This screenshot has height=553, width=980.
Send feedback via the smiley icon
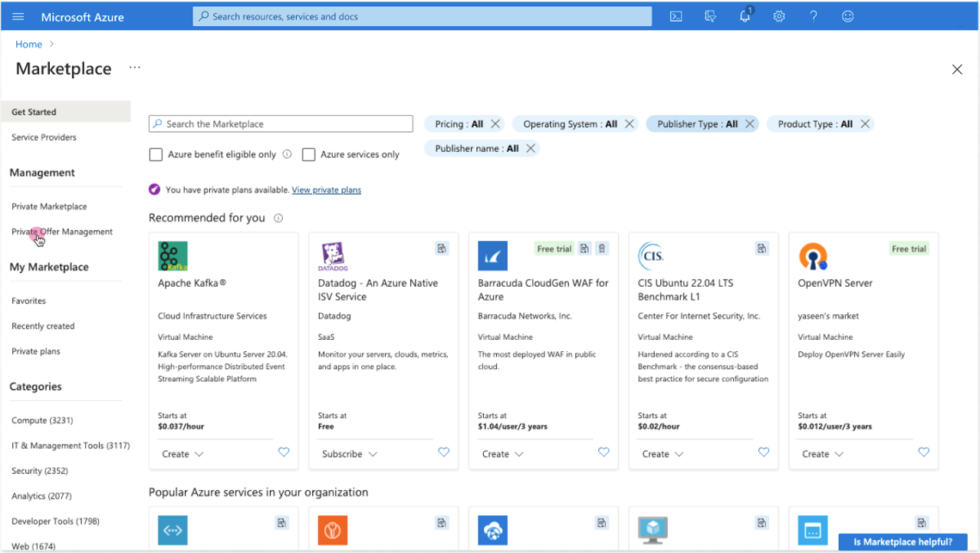coord(848,15)
